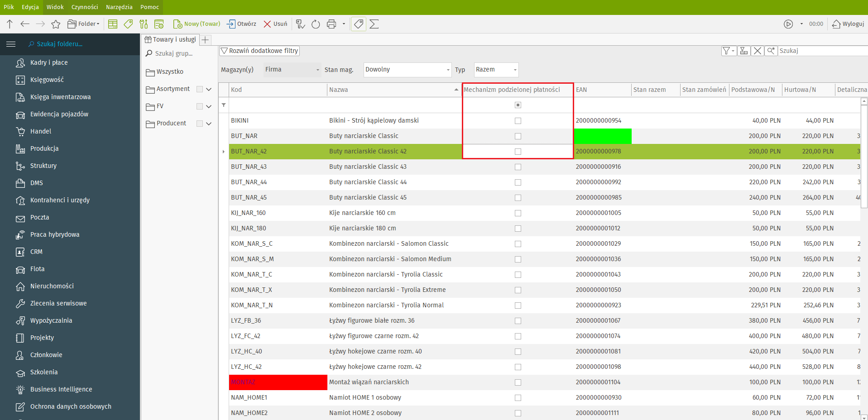The width and height of the screenshot is (868, 420).
Task: Toggle the filter row checkbox under Mechanizm podzielonej płatności
Action: (518, 105)
